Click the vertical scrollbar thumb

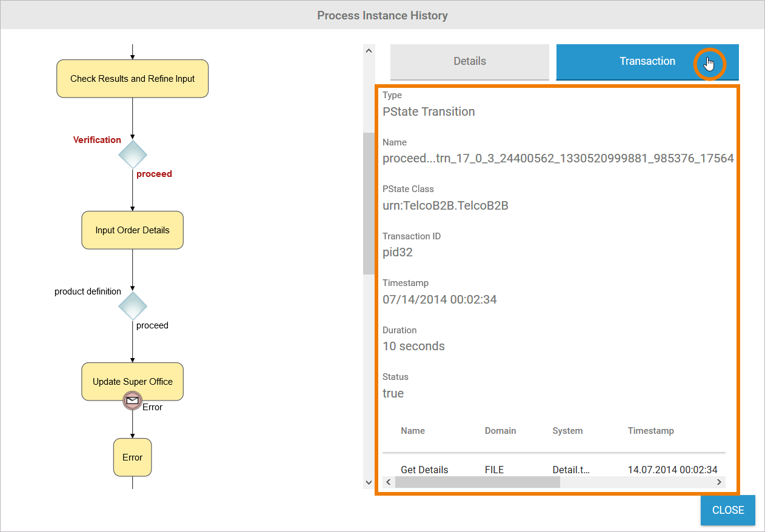(x=369, y=203)
